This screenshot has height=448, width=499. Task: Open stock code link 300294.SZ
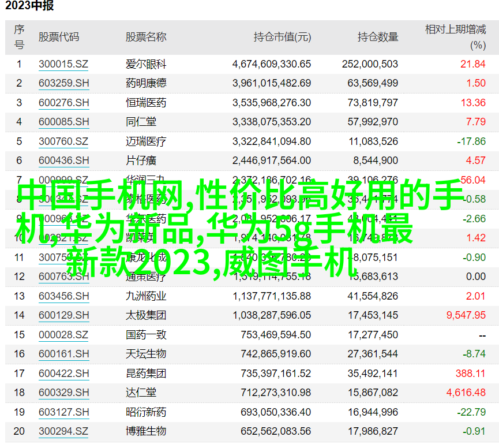[63, 431]
